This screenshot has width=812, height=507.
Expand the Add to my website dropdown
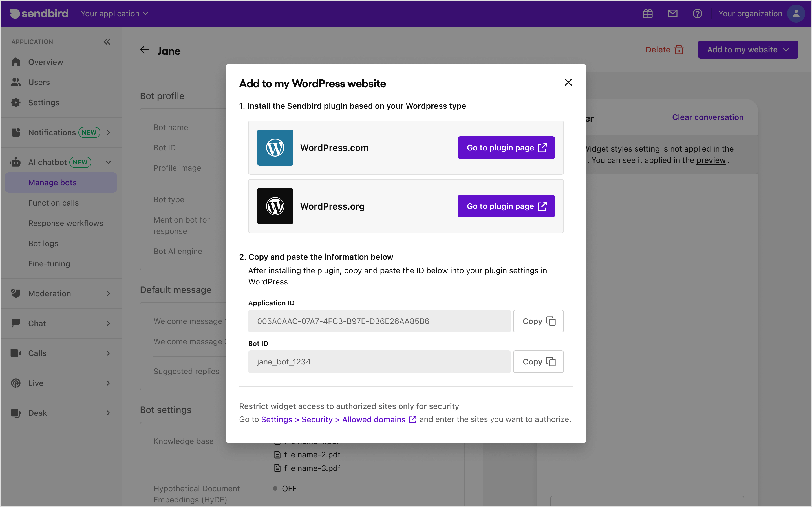point(748,50)
